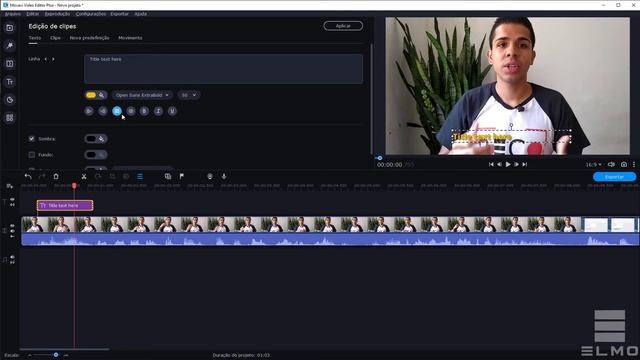Image resolution: width=640 pixels, height=360 pixels.
Task: Toggle italic text formatting
Action: (158, 111)
